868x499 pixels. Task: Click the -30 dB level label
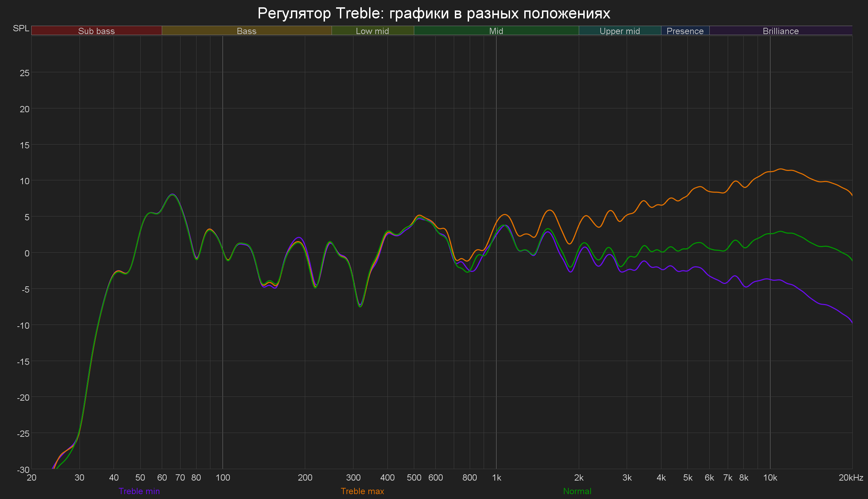[23, 470]
